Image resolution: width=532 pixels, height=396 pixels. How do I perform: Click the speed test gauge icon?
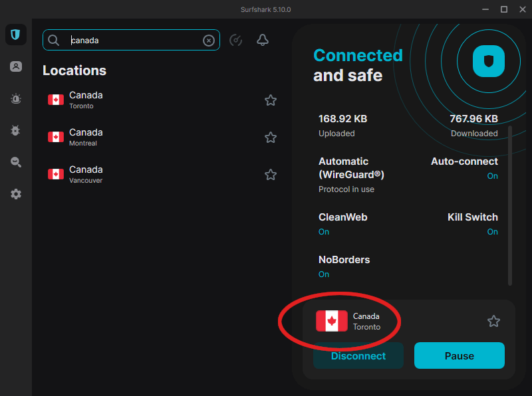pos(236,40)
